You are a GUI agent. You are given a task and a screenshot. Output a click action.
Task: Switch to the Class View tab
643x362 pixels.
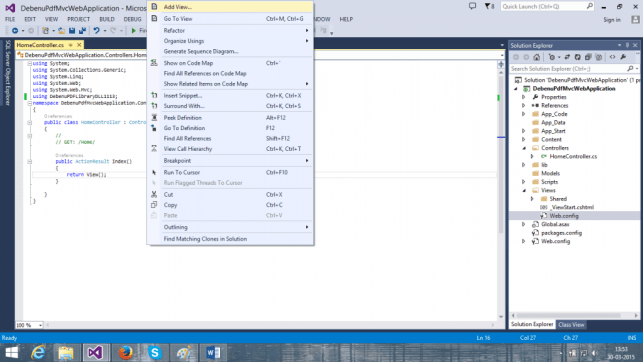pyautogui.click(x=571, y=325)
